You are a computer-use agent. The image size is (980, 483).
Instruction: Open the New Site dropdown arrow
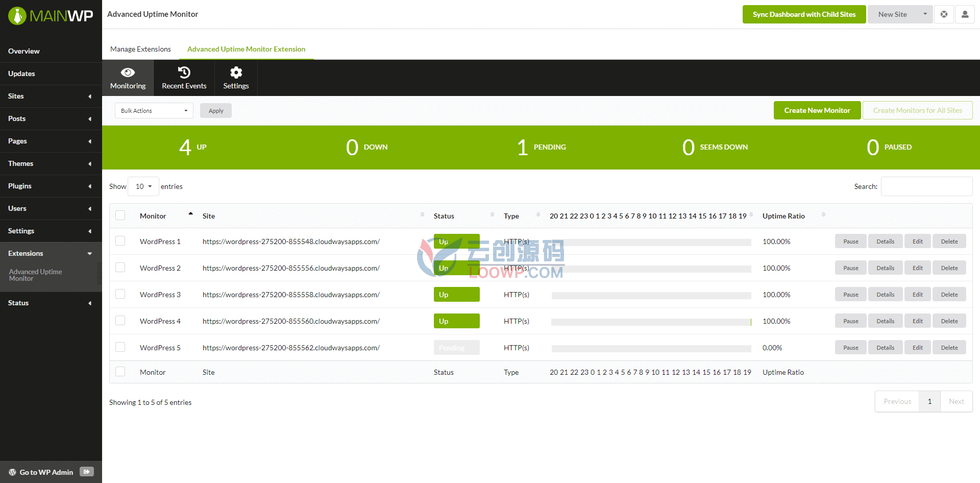[x=925, y=14]
